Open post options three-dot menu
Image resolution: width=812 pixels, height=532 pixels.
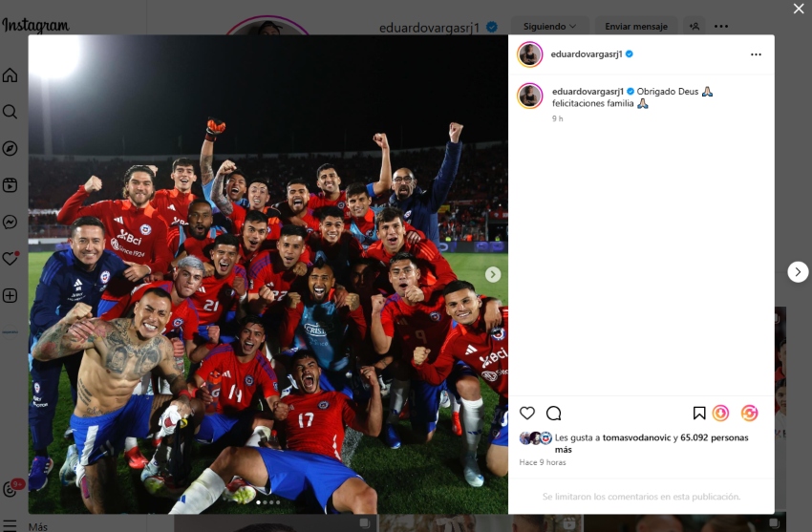[x=756, y=54]
